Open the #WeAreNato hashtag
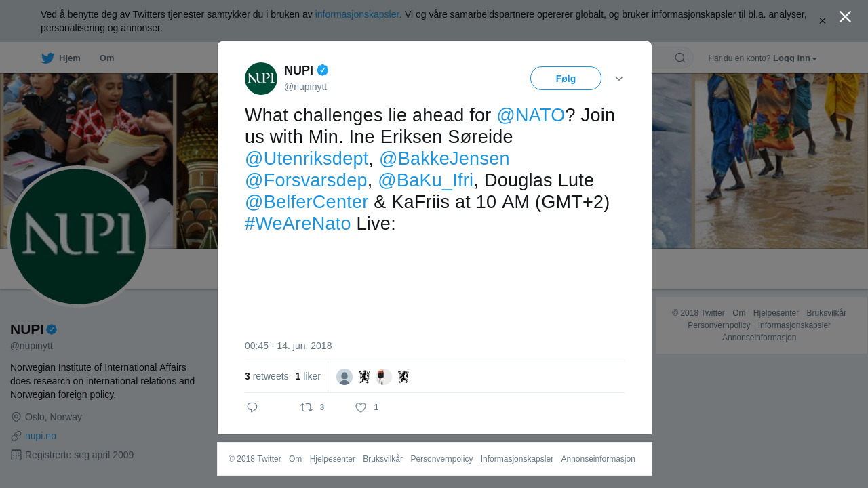 pyautogui.click(x=298, y=224)
